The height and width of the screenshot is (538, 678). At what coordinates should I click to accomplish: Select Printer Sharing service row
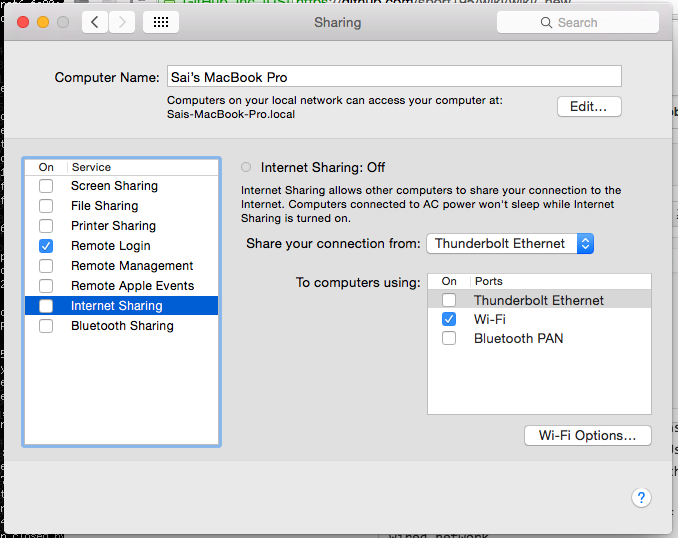tap(122, 226)
